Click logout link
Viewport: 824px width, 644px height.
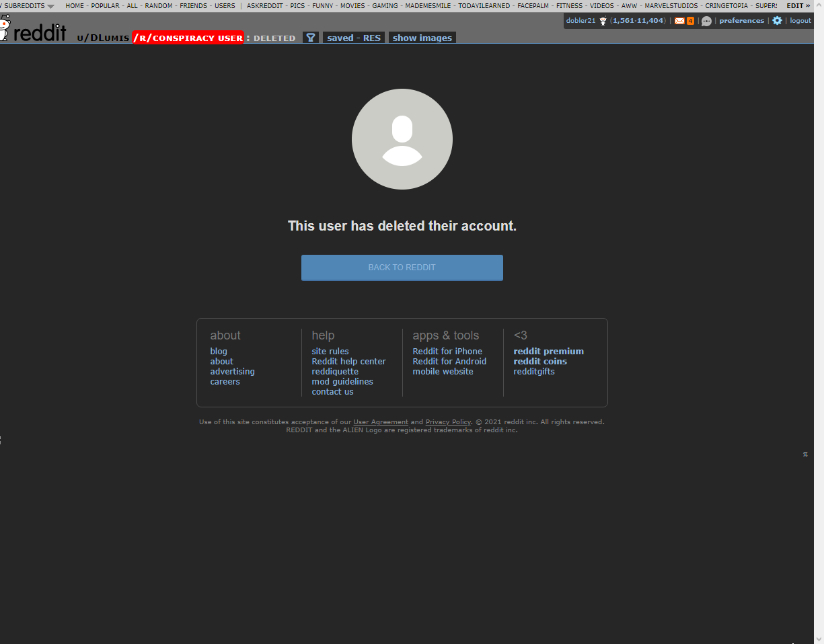[800, 21]
